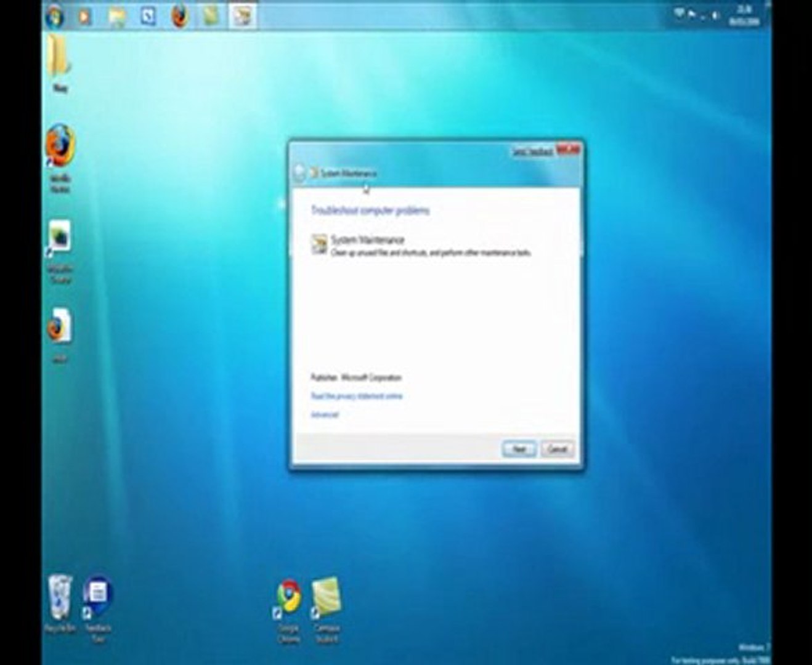Open the taskbar clock and date
The height and width of the screenshot is (665, 812).
tap(743, 15)
